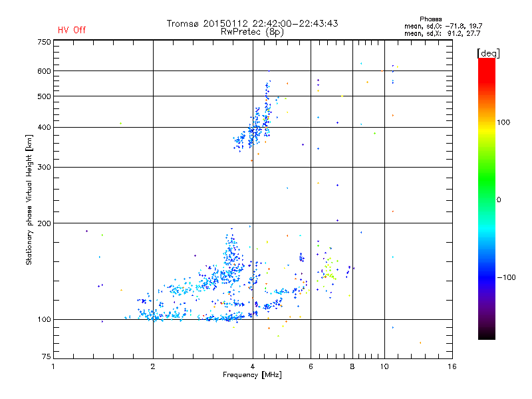Click the x-axis '1' tick label
The width and height of the screenshot is (532, 399).
[x=53, y=366]
